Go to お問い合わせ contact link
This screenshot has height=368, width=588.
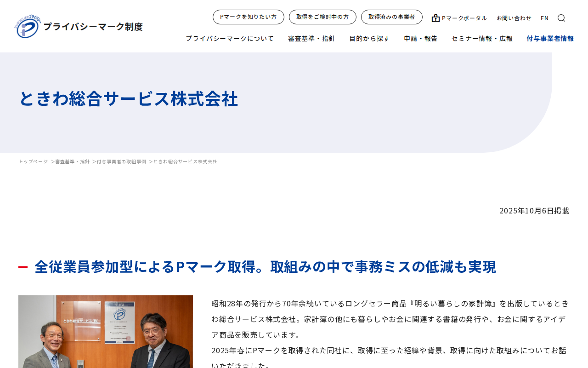pos(514,18)
